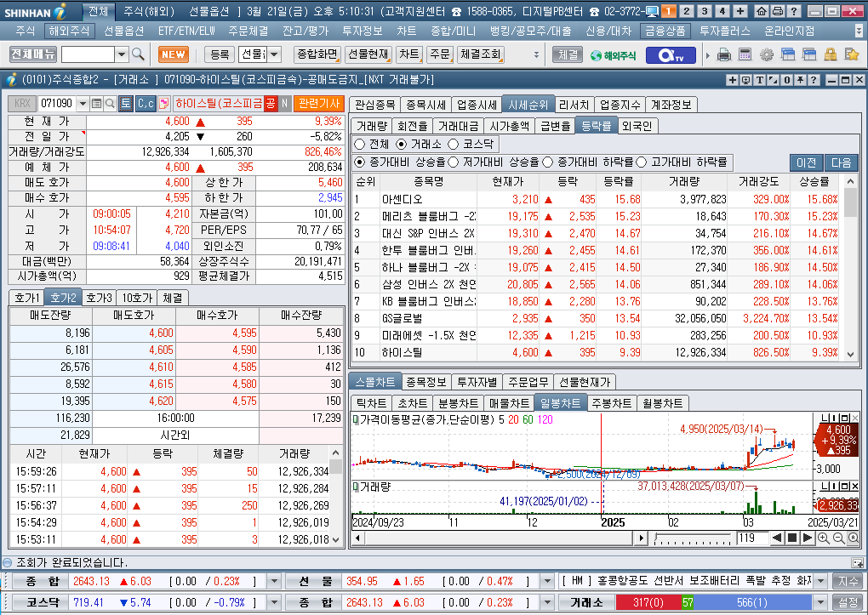Click the 종합화면 toolbar button
Viewport: 868px width, 615px height.
(x=317, y=54)
